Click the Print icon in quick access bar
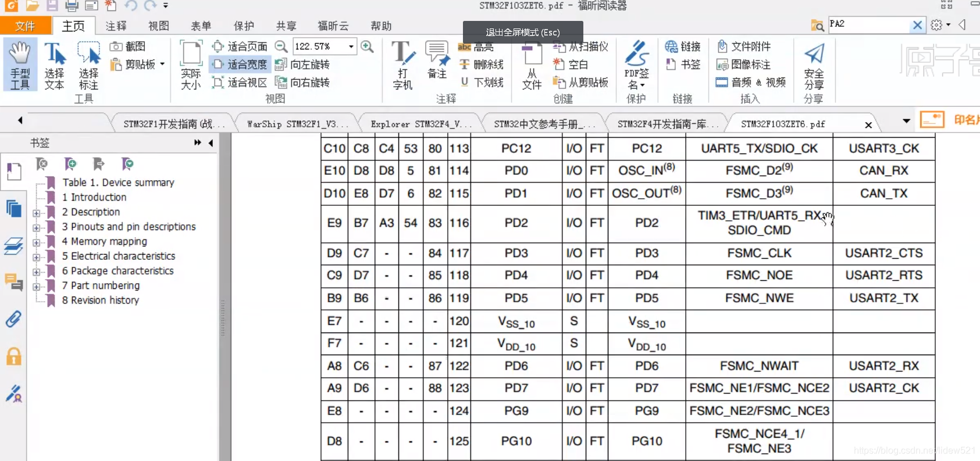Viewport: 980px width, 461px height. click(x=72, y=6)
